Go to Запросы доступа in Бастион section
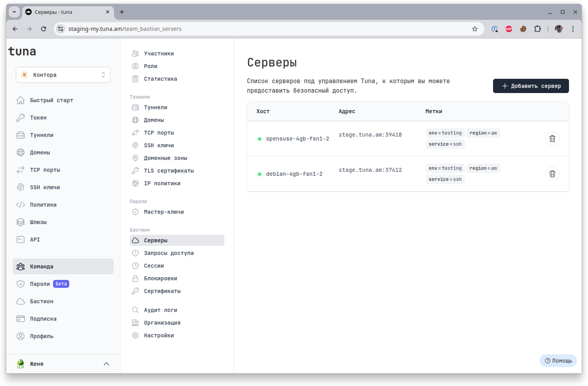The height and width of the screenshot is (386, 588). click(169, 253)
